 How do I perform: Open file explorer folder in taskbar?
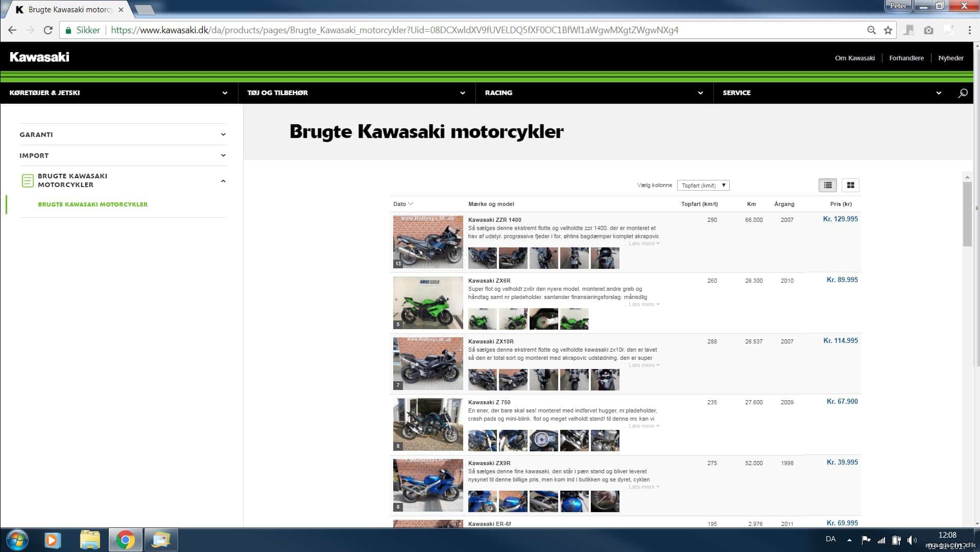pos(90,540)
